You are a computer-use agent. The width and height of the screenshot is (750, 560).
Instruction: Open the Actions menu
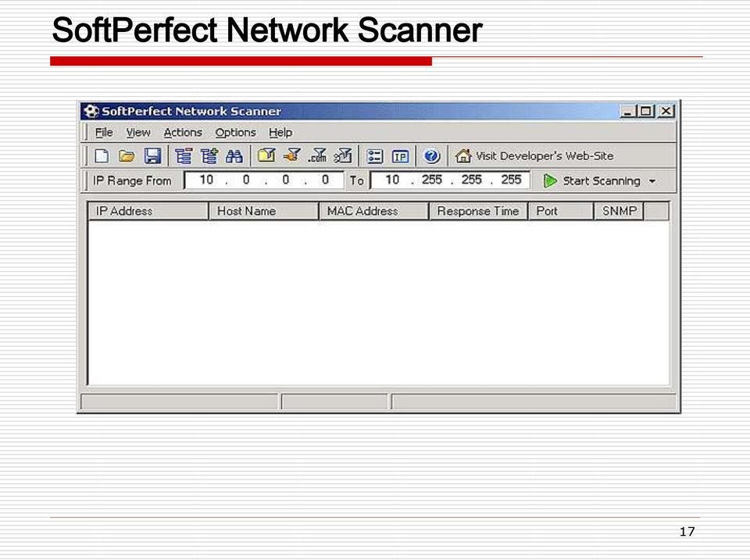pyautogui.click(x=183, y=133)
